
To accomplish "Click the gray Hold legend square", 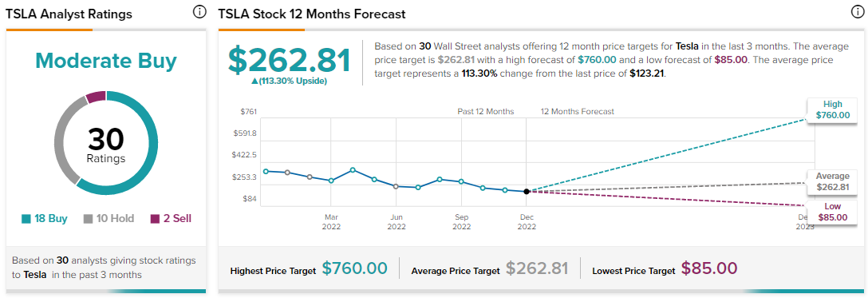I will point(88,219).
